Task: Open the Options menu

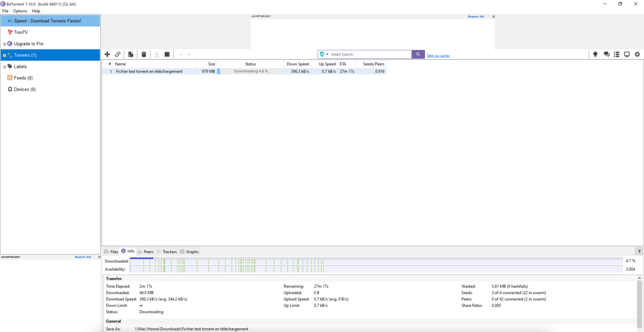Action: [20, 11]
